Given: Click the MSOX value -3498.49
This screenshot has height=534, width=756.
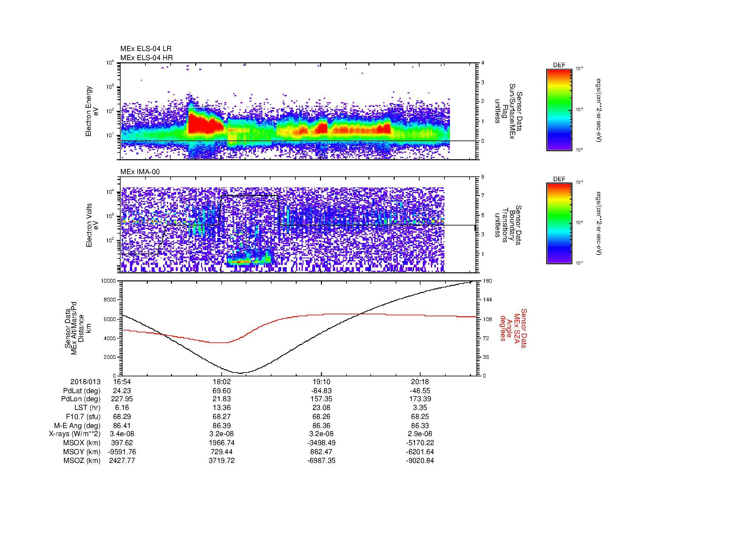Looking at the screenshot, I should 321,443.
